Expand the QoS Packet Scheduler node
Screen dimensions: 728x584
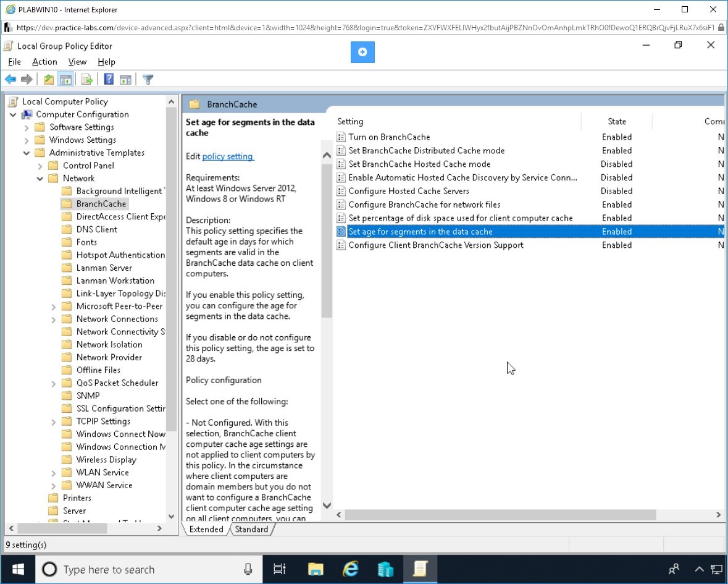tap(53, 383)
